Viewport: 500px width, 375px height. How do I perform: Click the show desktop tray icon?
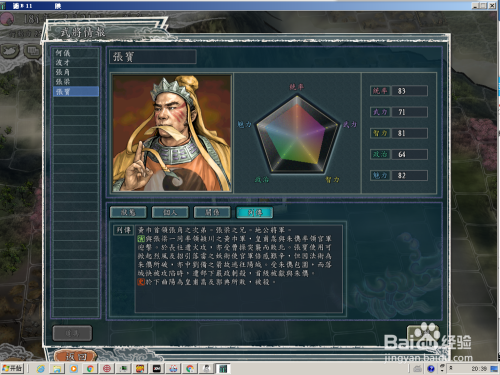coord(494,369)
